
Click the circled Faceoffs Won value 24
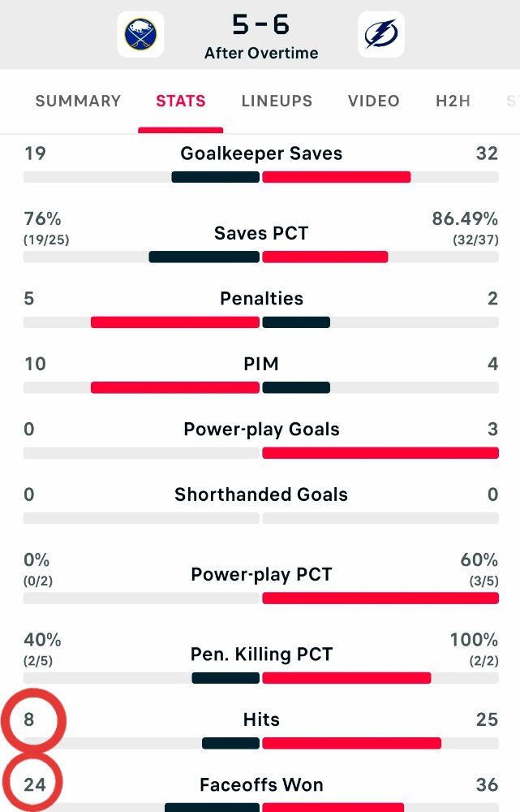click(x=35, y=784)
